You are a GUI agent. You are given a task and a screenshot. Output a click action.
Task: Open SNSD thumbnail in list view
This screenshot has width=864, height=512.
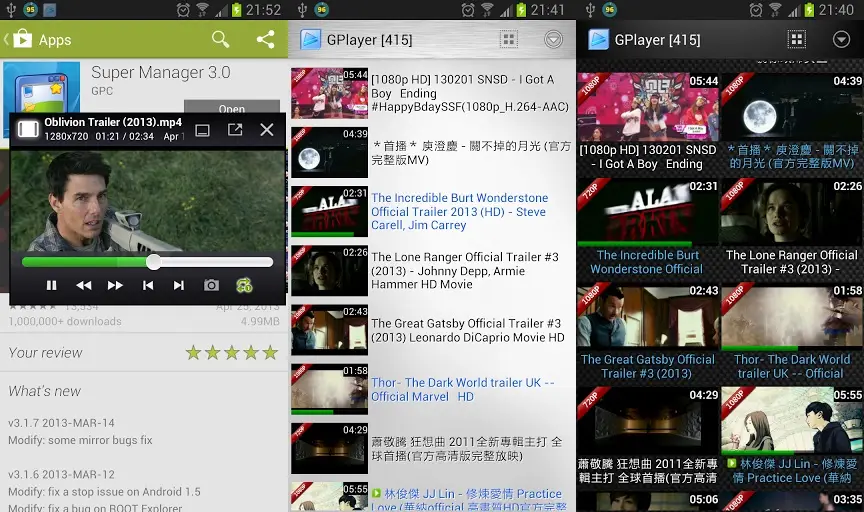tap(330, 93)
